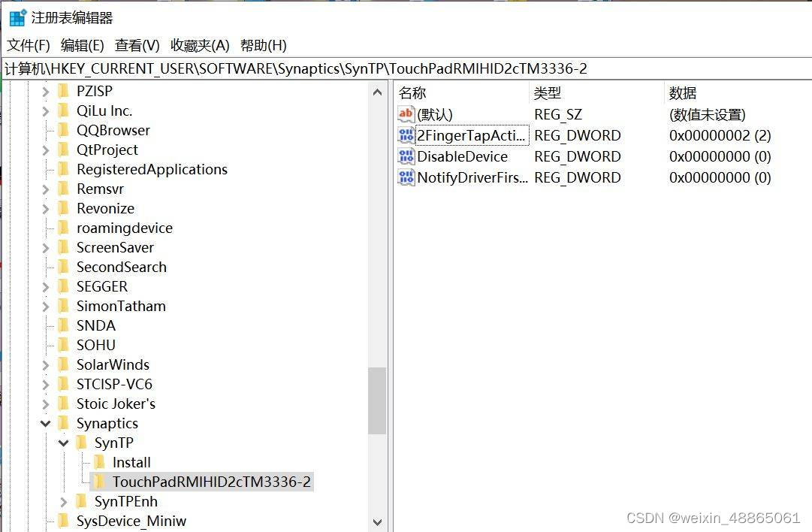
Task: Click the SynTP folder icon
Action: coord(82,443)
